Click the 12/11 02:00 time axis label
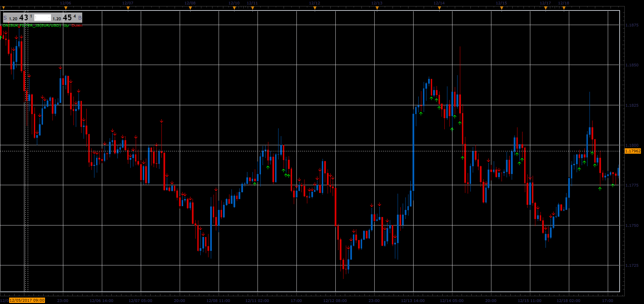Image resolution: width=644 pixels, height=304 pixels. pyautogui.click(x=257, y=301)
